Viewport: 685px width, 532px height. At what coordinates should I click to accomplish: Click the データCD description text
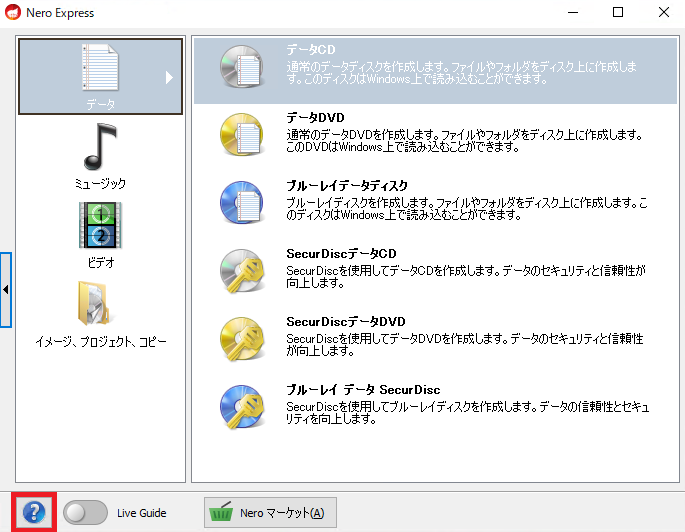(x=461, y=73)
